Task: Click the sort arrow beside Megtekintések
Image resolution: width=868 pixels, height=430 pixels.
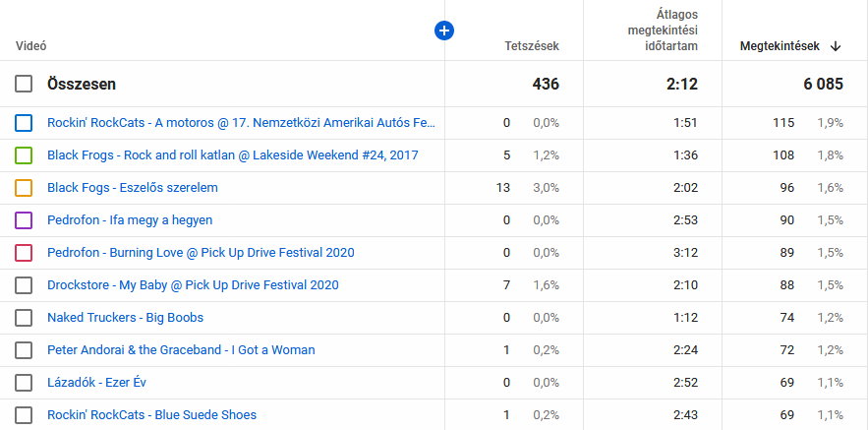Action: tap(836, 46)
